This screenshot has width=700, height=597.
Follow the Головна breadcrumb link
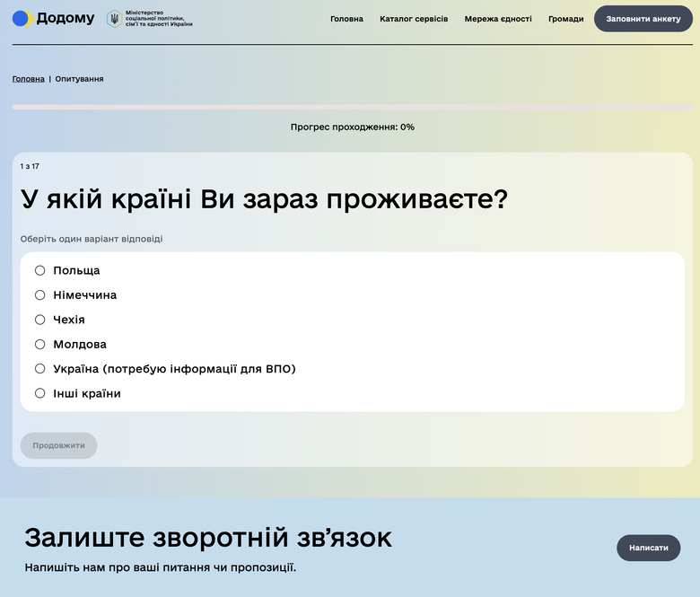(x=28, y=79)
